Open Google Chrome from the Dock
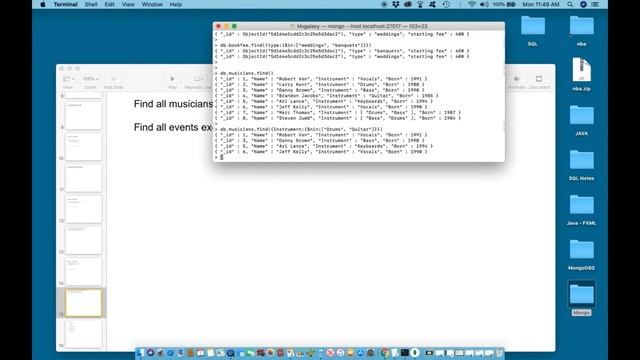This screenshot has height=360, width=640. click(384, 353)
